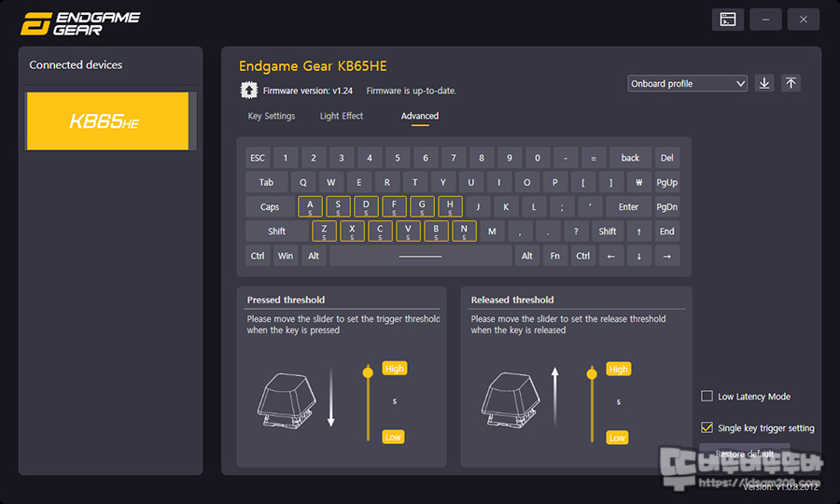Select the ESC key on keyboard layout
Screen dimensions: 840x504
pyautogui.click(x=258, y=158)
